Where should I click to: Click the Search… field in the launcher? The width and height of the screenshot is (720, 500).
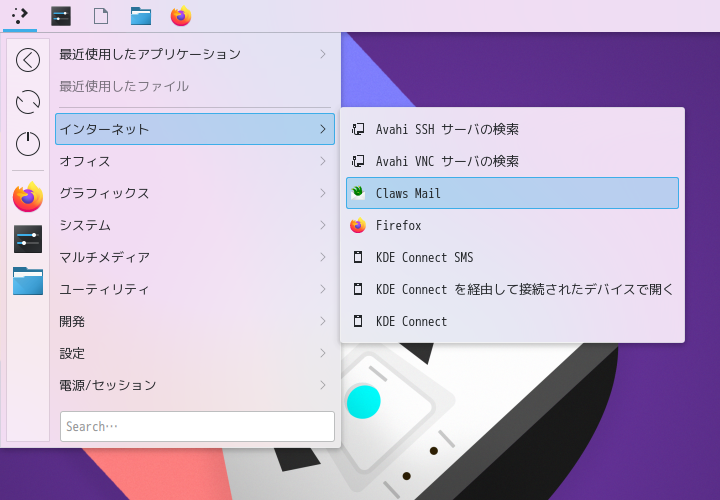click(197, 427)
